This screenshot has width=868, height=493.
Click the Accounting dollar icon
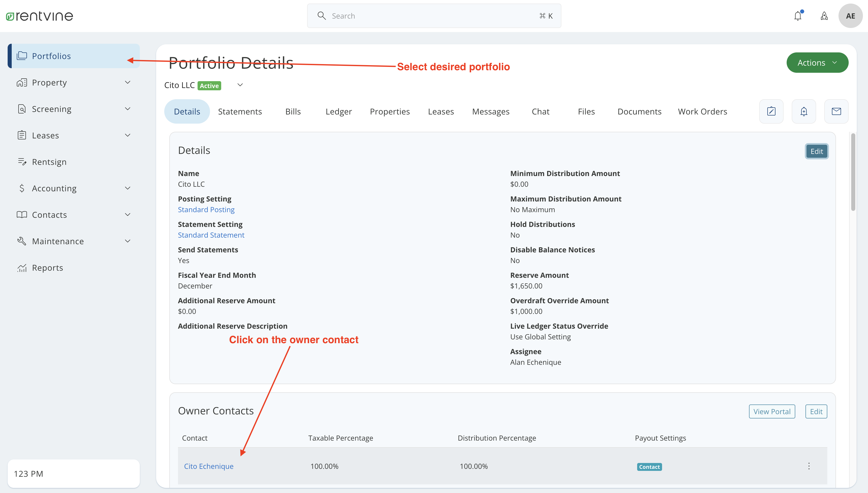[x=22, y=188]
